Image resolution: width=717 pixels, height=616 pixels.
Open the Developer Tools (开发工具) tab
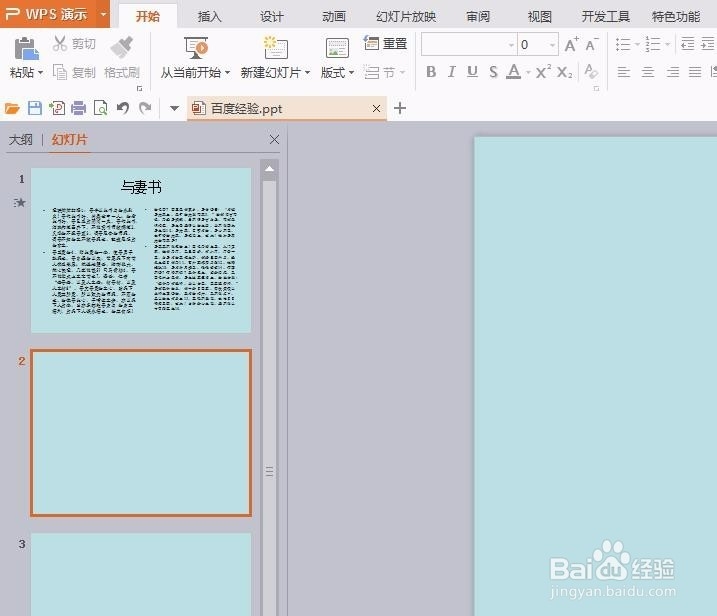pos(605,17)
